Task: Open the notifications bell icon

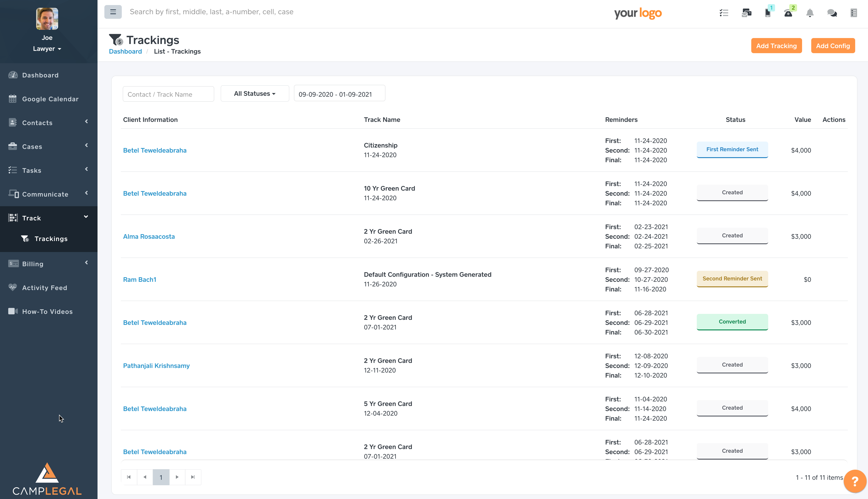Action: pos(810,13)
